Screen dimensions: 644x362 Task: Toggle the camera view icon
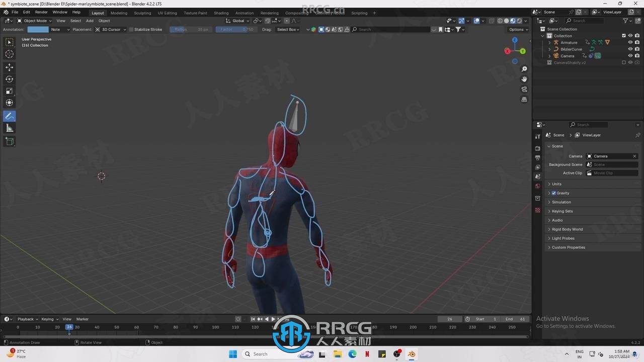[524, 89]
